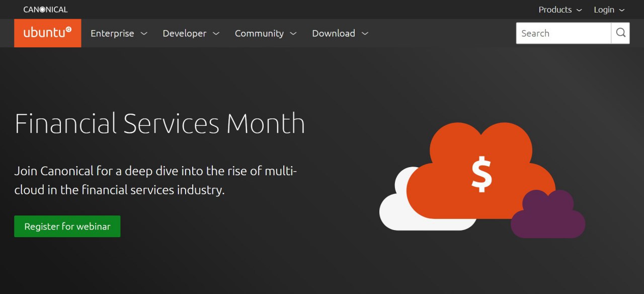This screenshot has height=294, width=644.
Task: Open the Community menu
Action: pyautogui.click(x=266, y=33)
